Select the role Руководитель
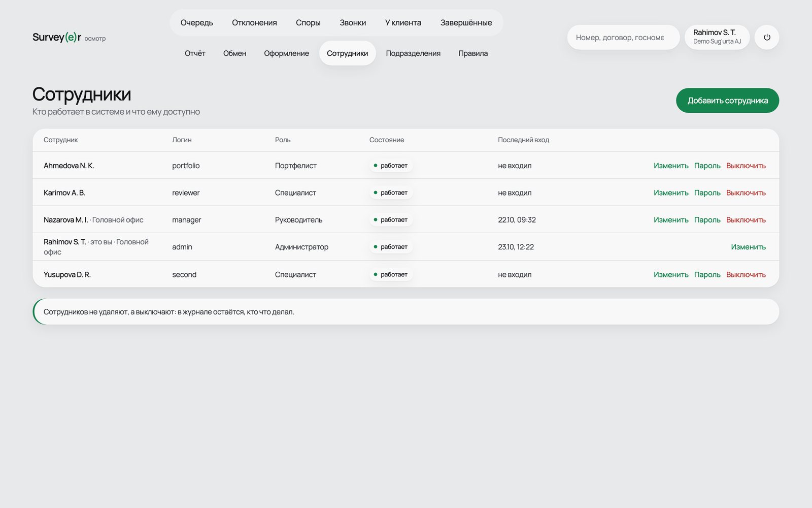 pyautogui.click(x=298, y=219)
